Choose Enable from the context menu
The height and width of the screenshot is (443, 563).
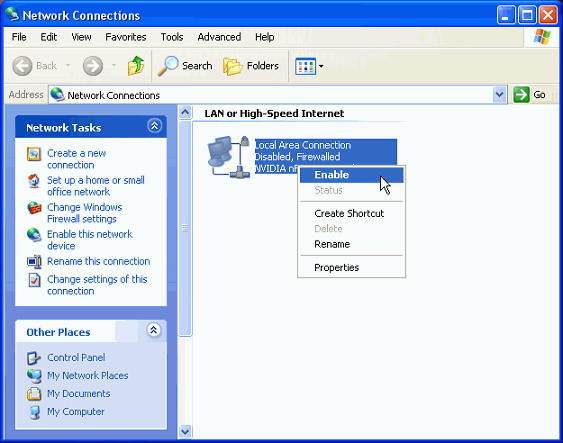tap(352, 175)
